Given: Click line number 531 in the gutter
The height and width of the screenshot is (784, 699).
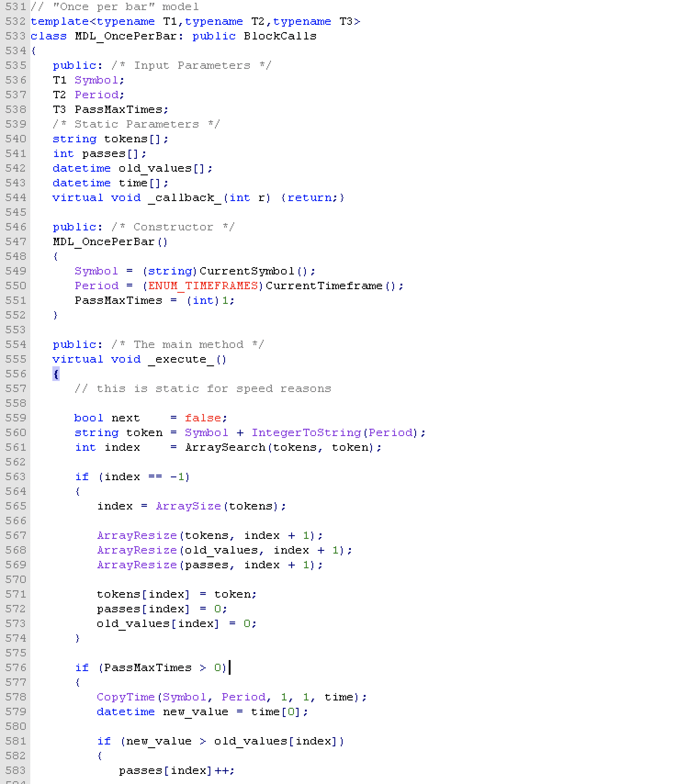Looking at the screenshot, I should [16, 7].
